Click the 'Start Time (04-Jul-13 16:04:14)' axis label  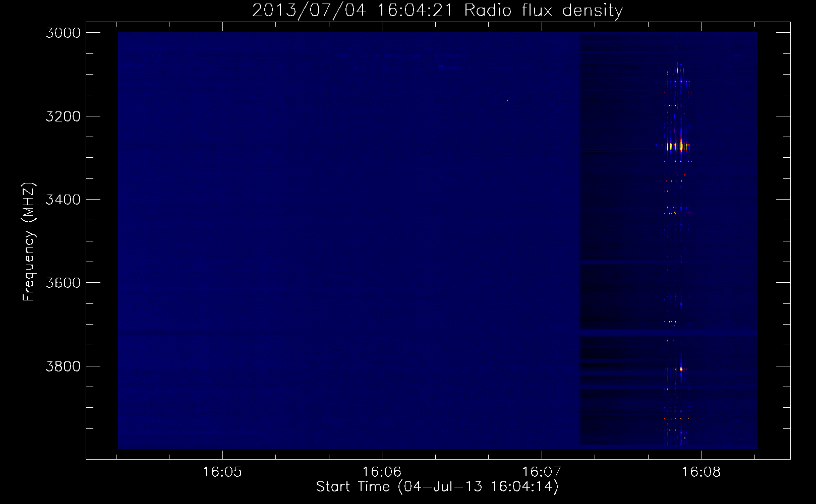pos(437,486)
